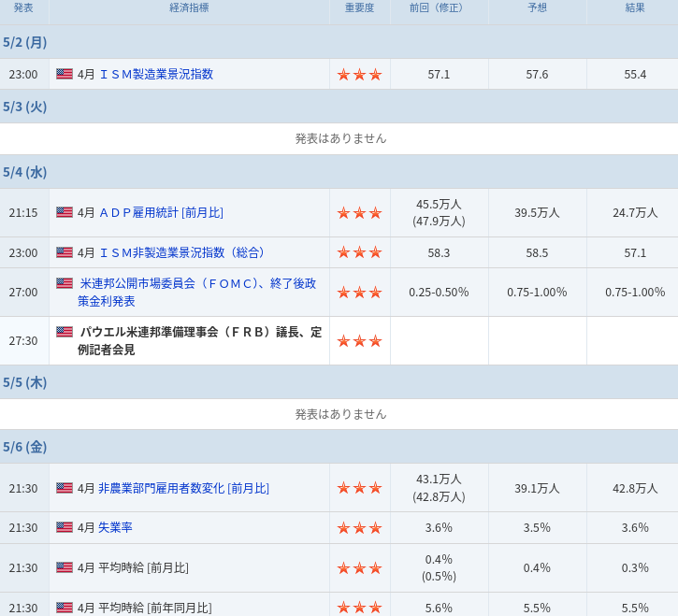The image size is (678, 616).
Task: Click the previous value 43.1万人 (42.8万人)
Action: coord(439,488)
